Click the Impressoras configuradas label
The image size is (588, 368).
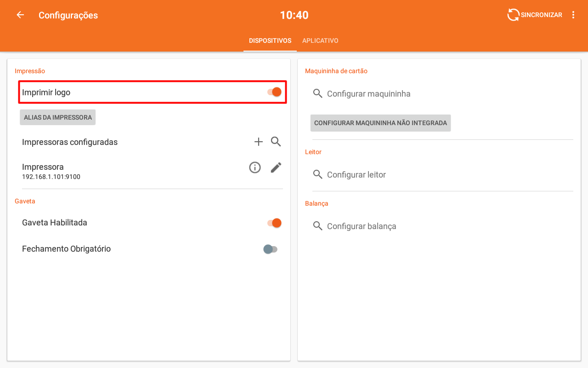[x=70, y=142]
